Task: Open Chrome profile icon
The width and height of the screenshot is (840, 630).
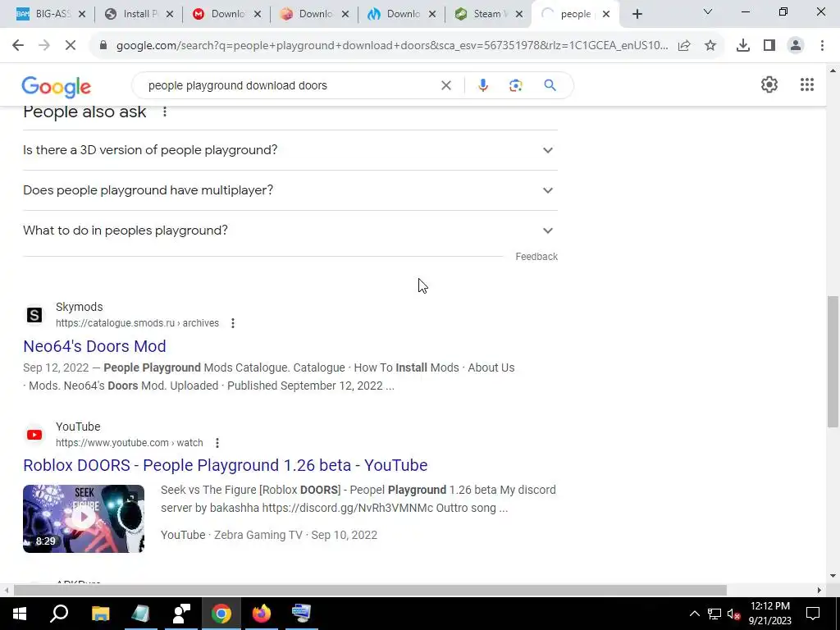Action: pyautogui.click(x=796, y=46)
